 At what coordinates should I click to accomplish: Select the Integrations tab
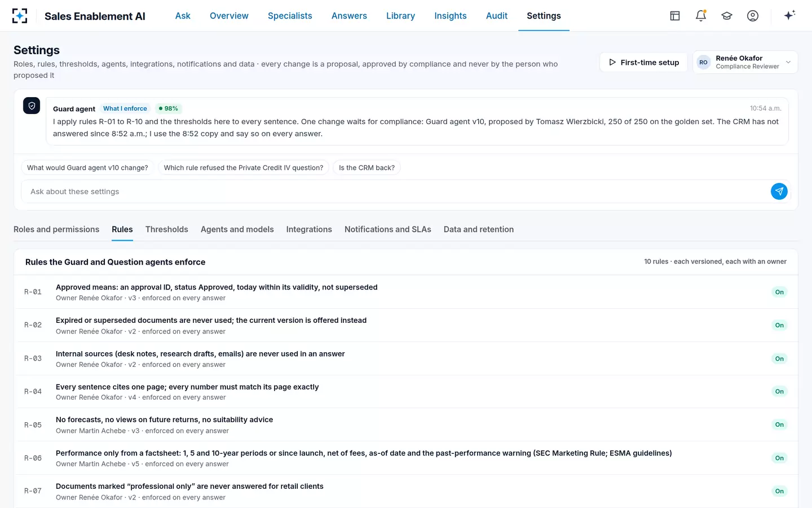309,229
